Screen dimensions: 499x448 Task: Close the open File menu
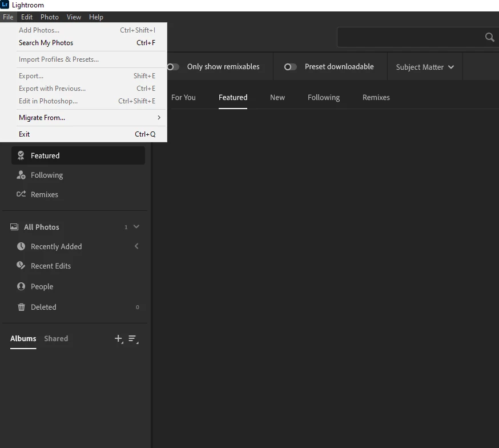tap(8, 17)
